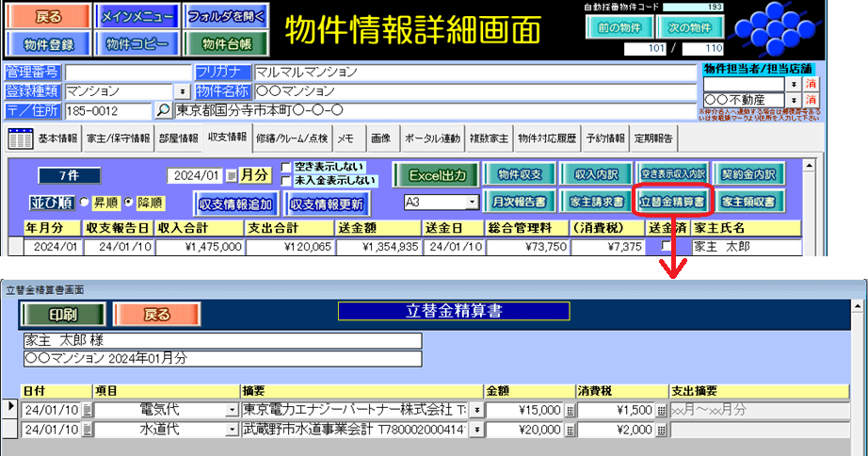Click the vertical scrollbar up arrow in 収支 panel
Screen dimensions: 868x456
click(x=807, y=165)
